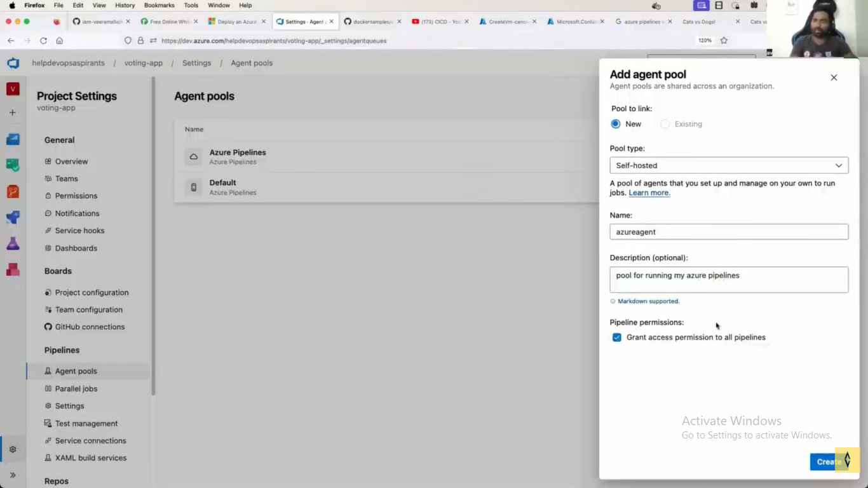Open Repos icon in left sidebar
Image resolution: width=868 pixels, height=488 pixels.
[13, 191]
